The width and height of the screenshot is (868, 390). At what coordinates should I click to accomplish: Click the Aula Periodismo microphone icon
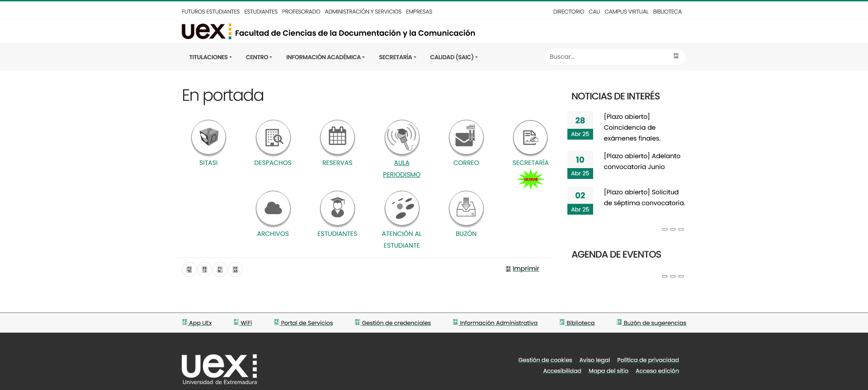point(402,137)
